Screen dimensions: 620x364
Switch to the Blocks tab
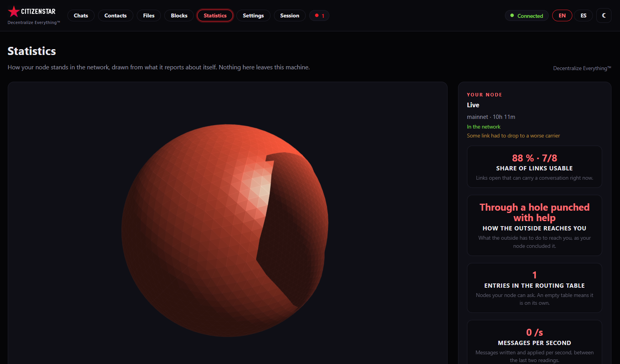(x=179, y=15)
